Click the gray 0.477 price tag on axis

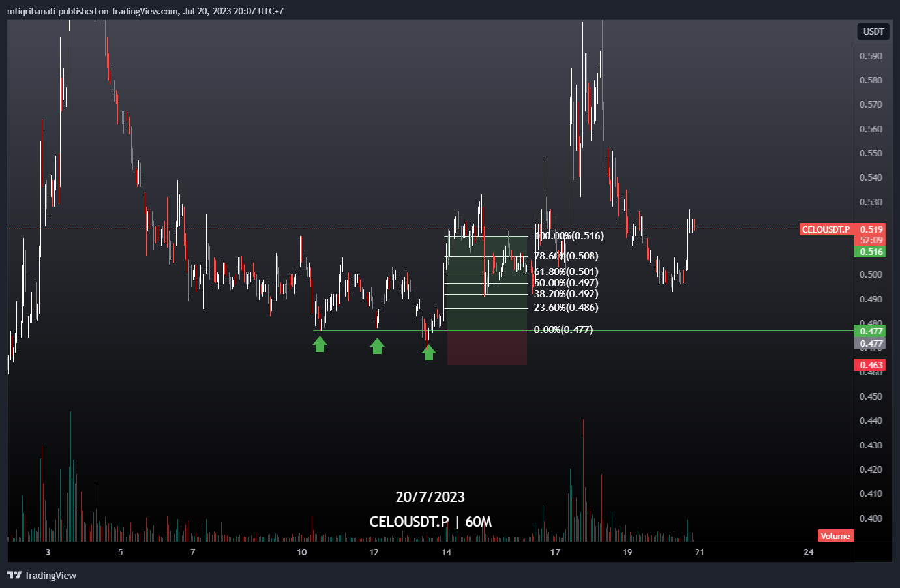click(x=870, y=344)
